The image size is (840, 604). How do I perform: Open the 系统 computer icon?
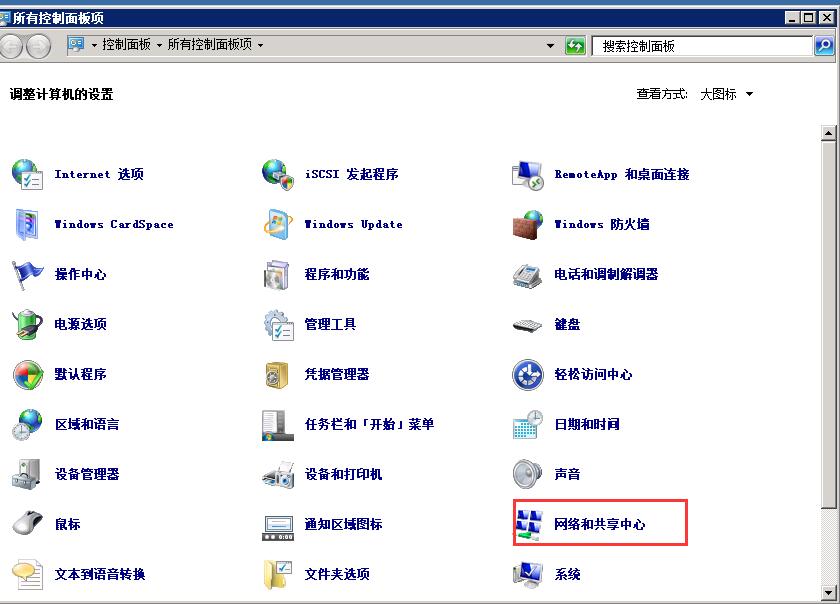pyautogui.click(x=528, y=575)
